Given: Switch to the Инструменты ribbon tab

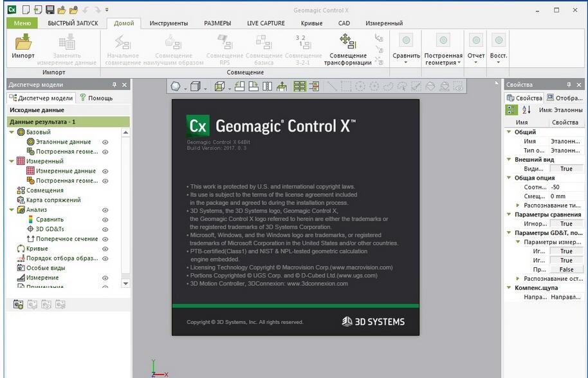Looking at the screenshot, I should (x=169, y=23).
